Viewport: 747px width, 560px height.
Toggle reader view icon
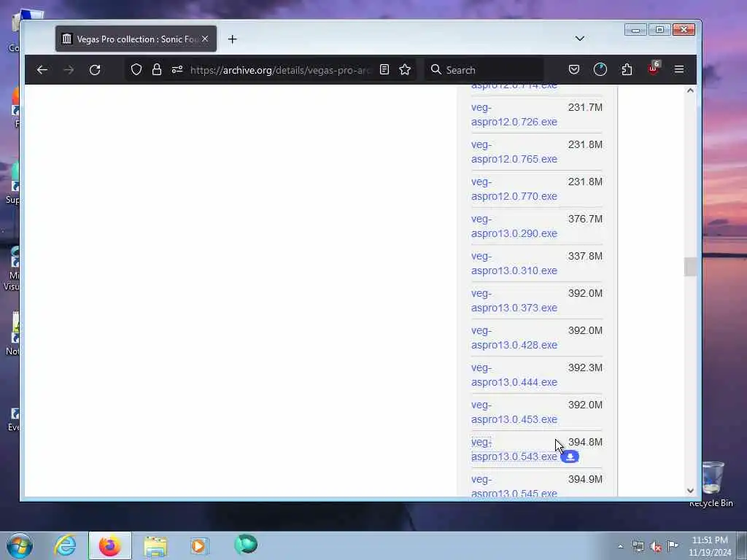[384, 69]
